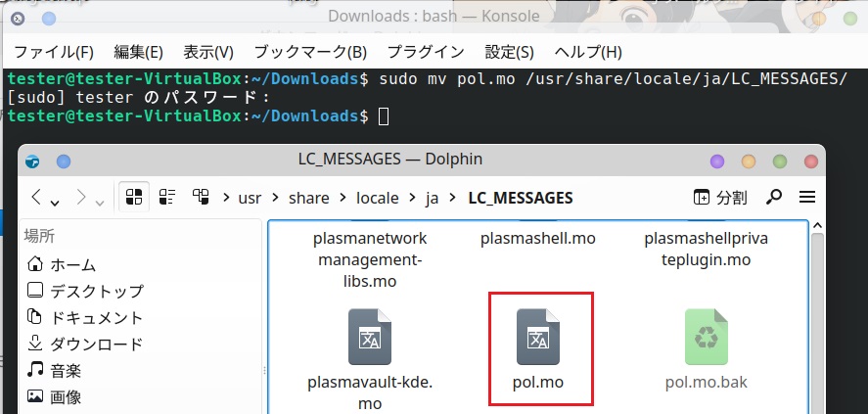Select the plasmavault-kde.mo file

coord(371,339)
